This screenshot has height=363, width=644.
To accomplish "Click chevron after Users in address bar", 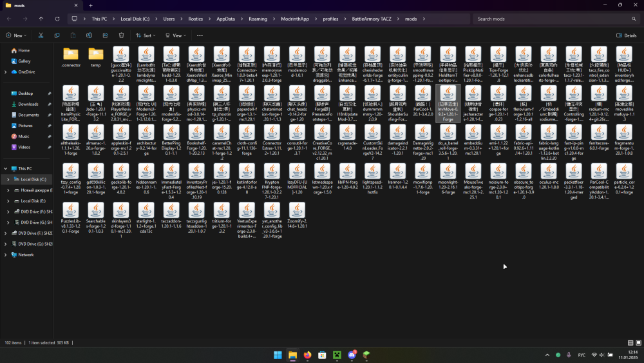I will coord(181,19).
